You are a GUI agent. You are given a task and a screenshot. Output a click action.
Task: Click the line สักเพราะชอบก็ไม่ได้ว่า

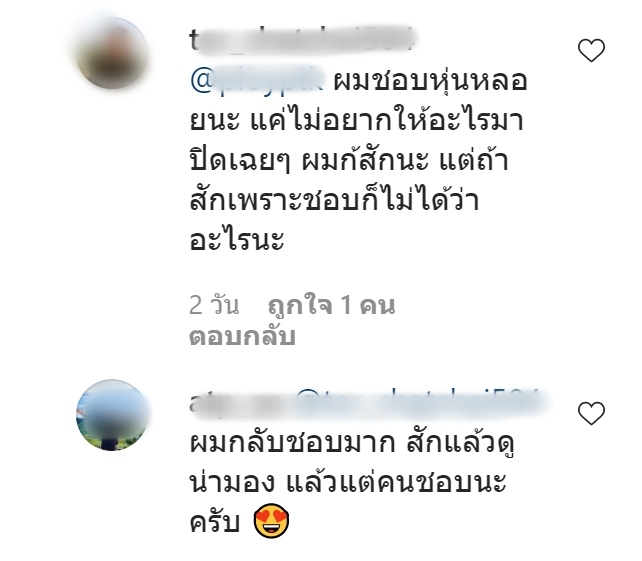pos(334,198)
